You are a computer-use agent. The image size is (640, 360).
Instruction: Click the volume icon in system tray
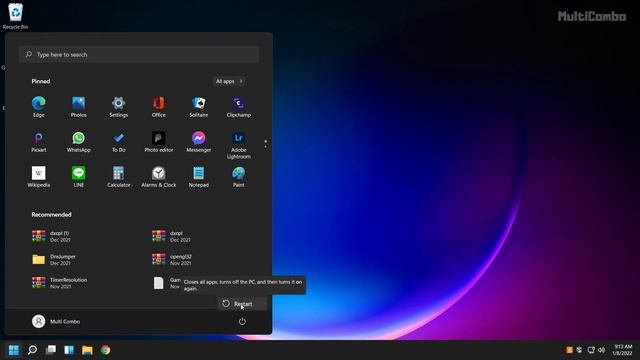[601, 350]
